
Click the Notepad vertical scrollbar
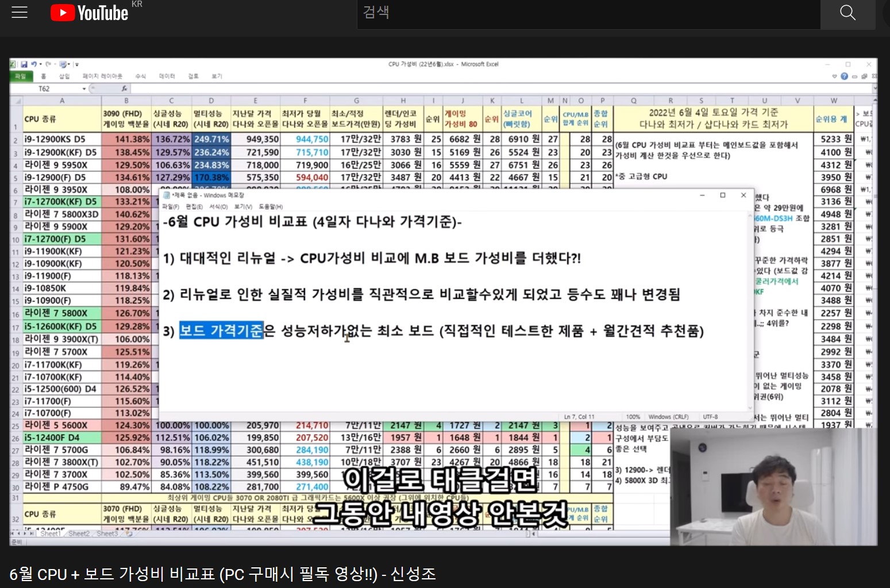(x=750, y=312)
